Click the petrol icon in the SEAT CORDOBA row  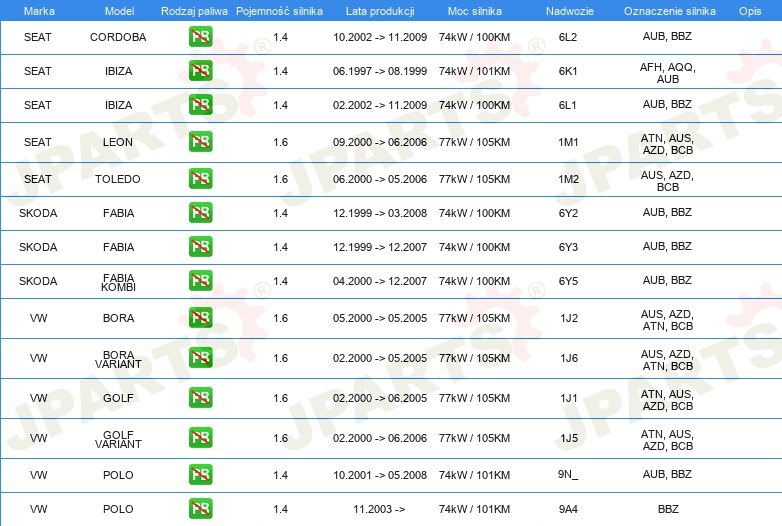(200, 37)
